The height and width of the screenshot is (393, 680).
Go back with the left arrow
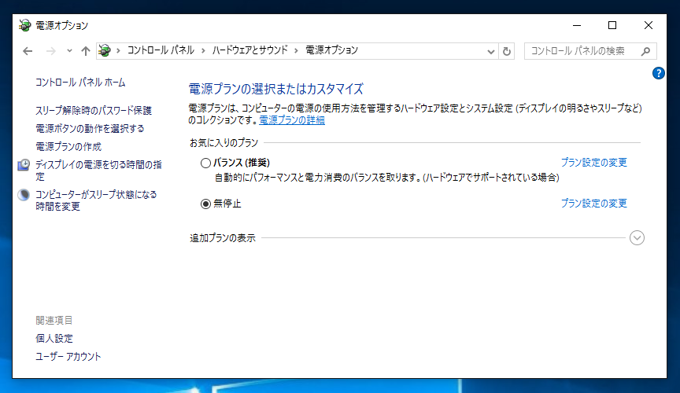coord(28,51)
